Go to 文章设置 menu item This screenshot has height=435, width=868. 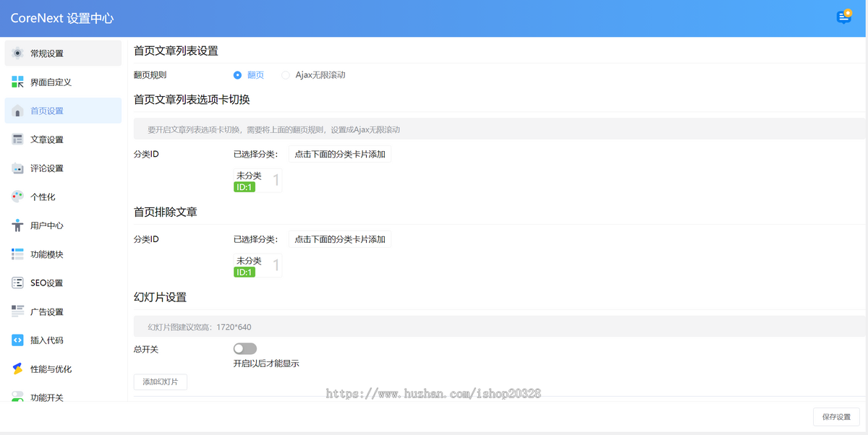coord(63,139)
